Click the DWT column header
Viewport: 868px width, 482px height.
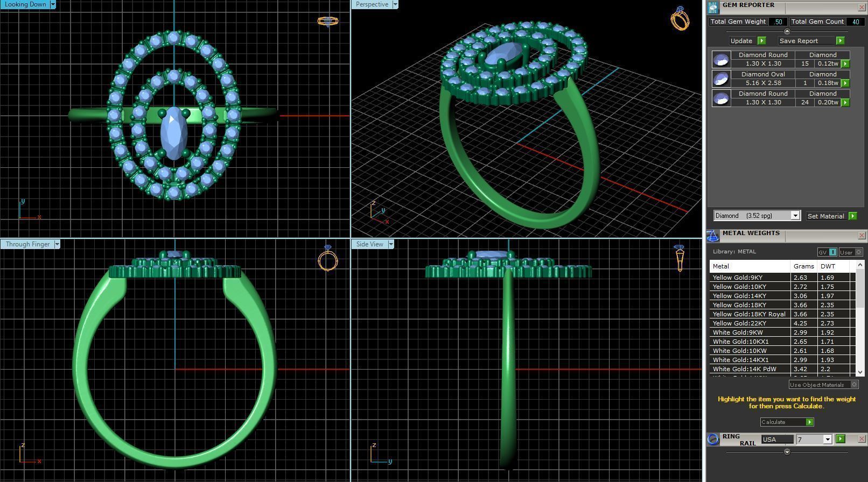click(x=833, y=266)
